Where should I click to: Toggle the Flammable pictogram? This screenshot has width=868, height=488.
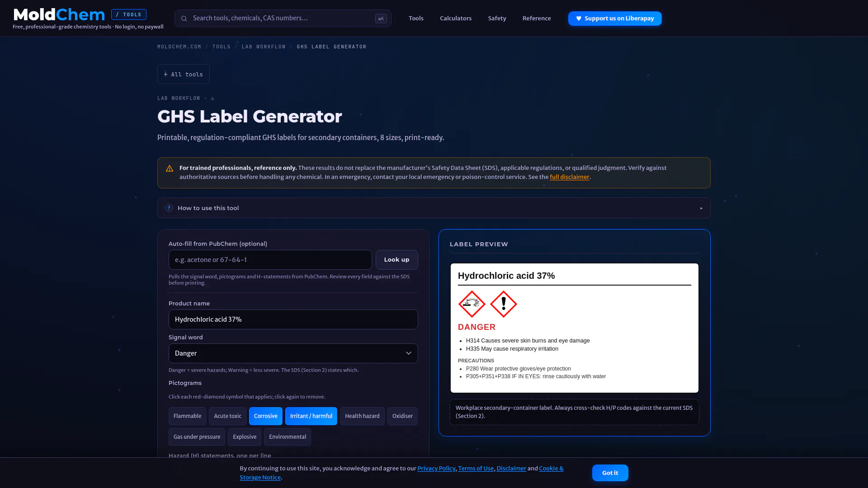pyautogui.click(x=187, y=416)
